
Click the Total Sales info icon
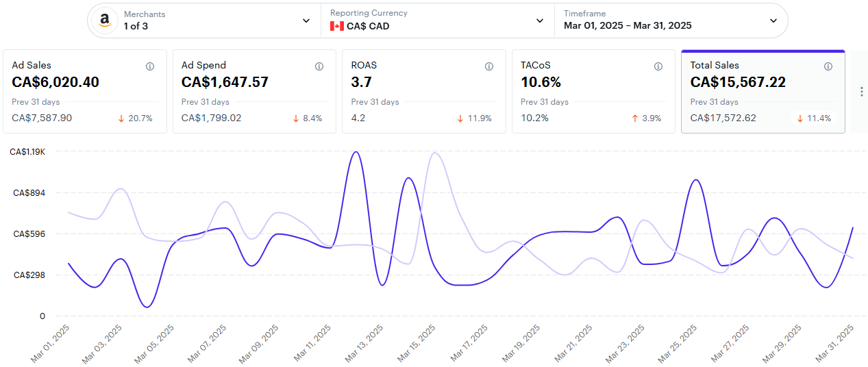[x=828, y=66]
